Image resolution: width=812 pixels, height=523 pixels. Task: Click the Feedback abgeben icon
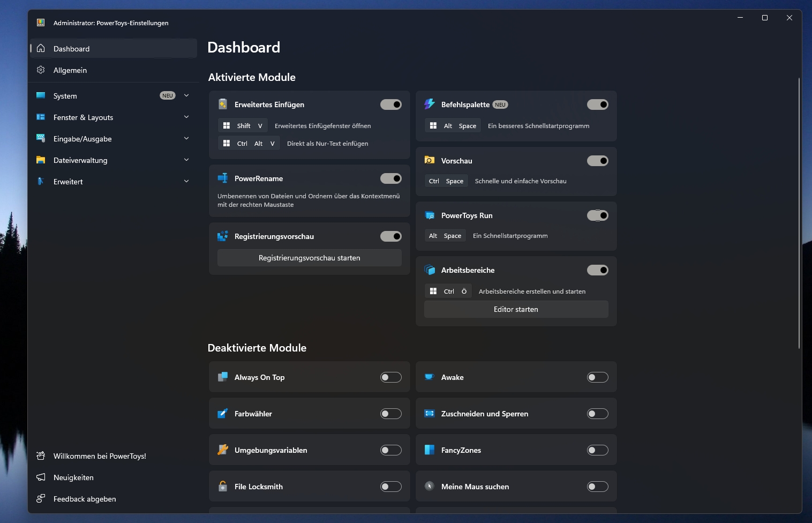[41, 498]
